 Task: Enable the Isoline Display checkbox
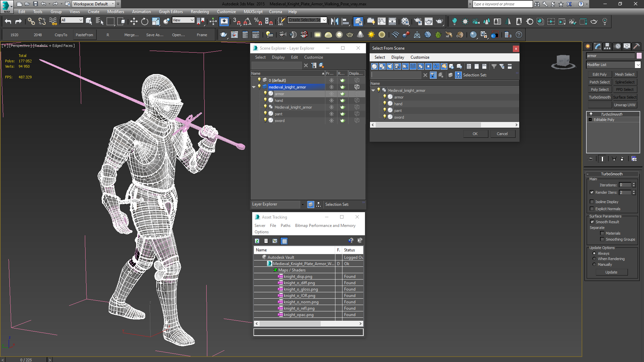592,202
